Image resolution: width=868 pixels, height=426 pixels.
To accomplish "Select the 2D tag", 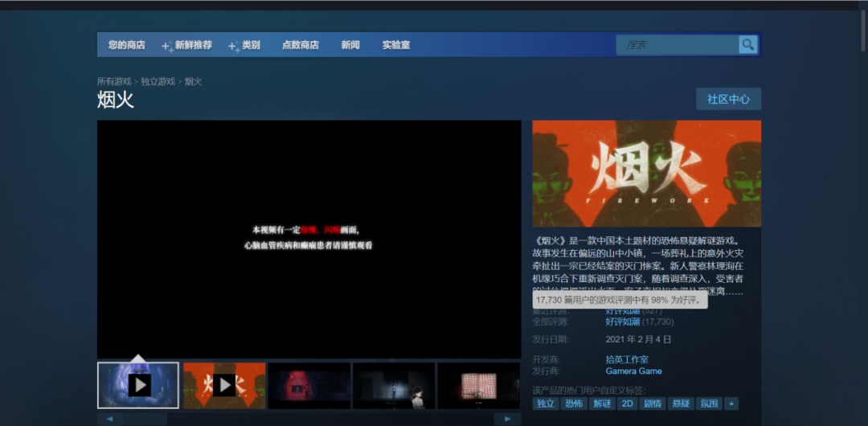I will tap(627, 403).
